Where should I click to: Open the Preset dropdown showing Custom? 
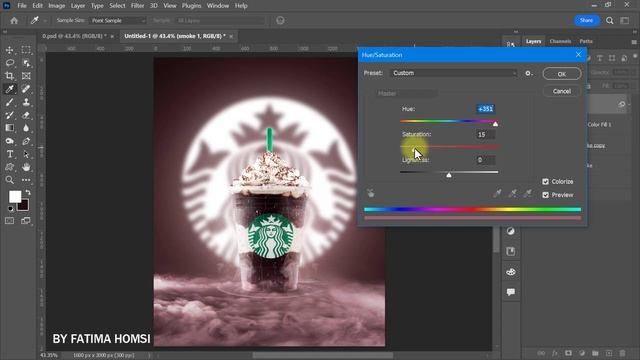click(453, 73)
